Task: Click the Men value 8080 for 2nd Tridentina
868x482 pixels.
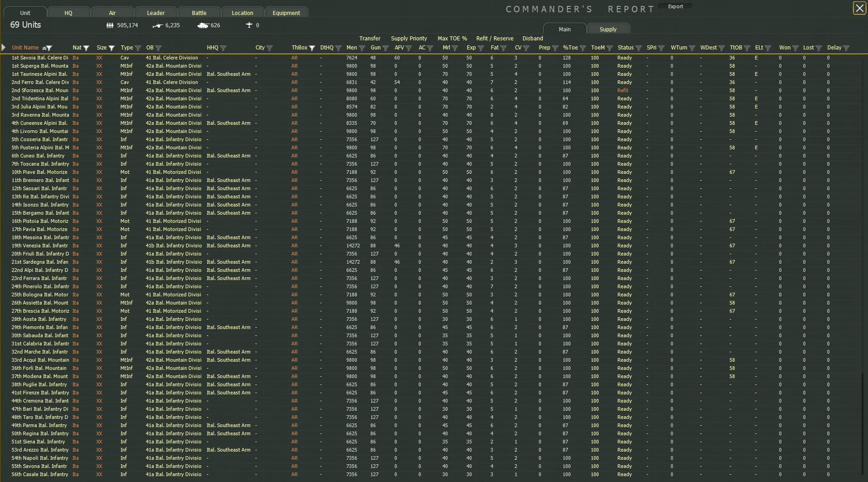Action: click(x=351, y=99)
